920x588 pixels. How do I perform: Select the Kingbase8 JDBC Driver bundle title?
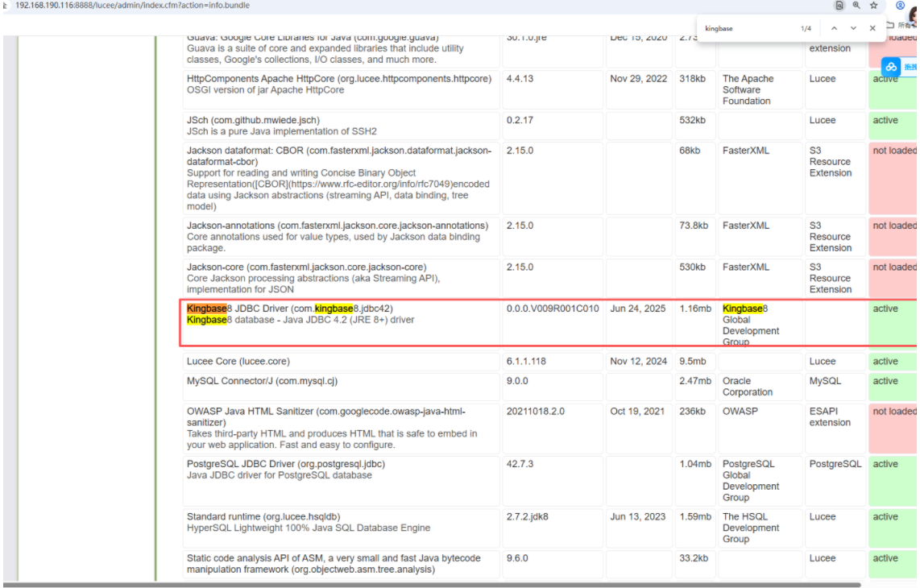(x=289, y=308)
